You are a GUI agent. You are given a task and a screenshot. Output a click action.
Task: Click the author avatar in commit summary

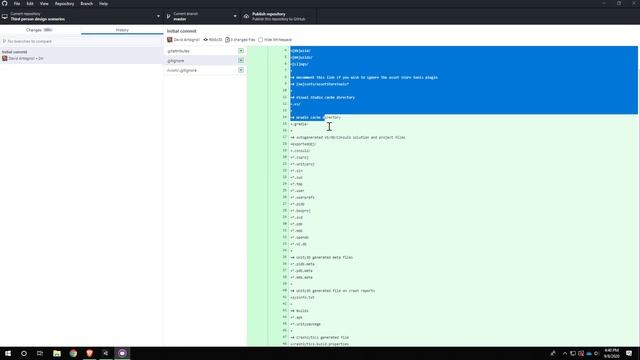tap(169, 40)
